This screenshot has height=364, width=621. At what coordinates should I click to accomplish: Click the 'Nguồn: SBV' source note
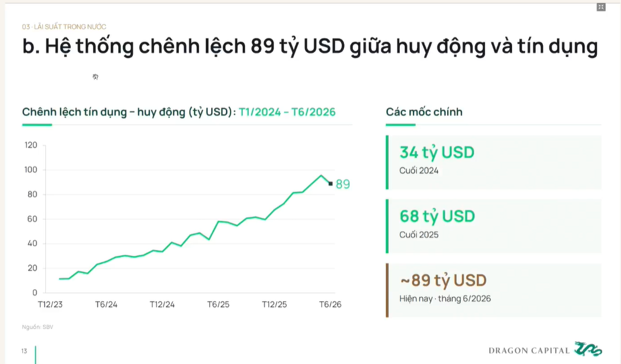click(x=38, y=327)
